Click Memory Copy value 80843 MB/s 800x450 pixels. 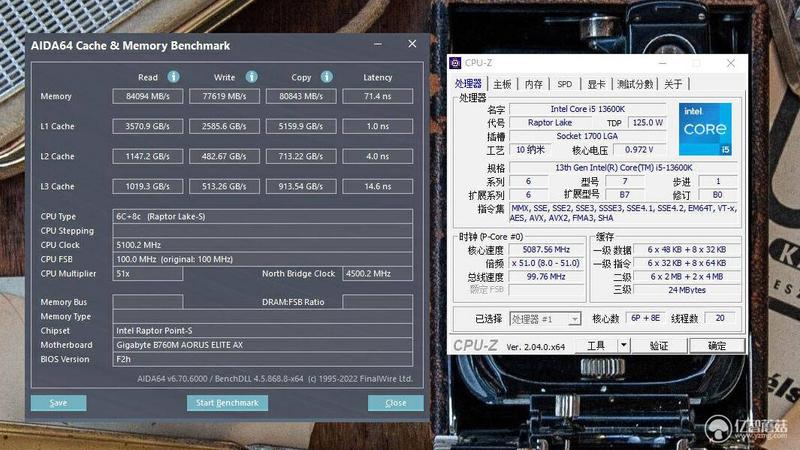301,96
